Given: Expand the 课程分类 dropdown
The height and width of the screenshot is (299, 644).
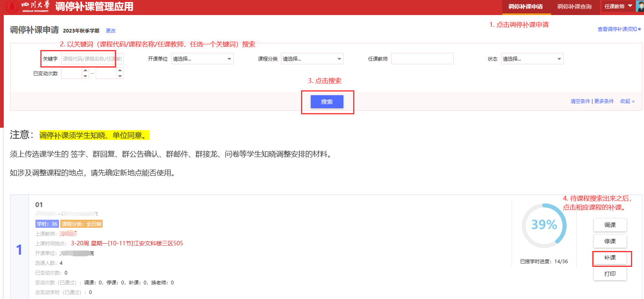Looking at the screenshot, I should pos(312,59).
